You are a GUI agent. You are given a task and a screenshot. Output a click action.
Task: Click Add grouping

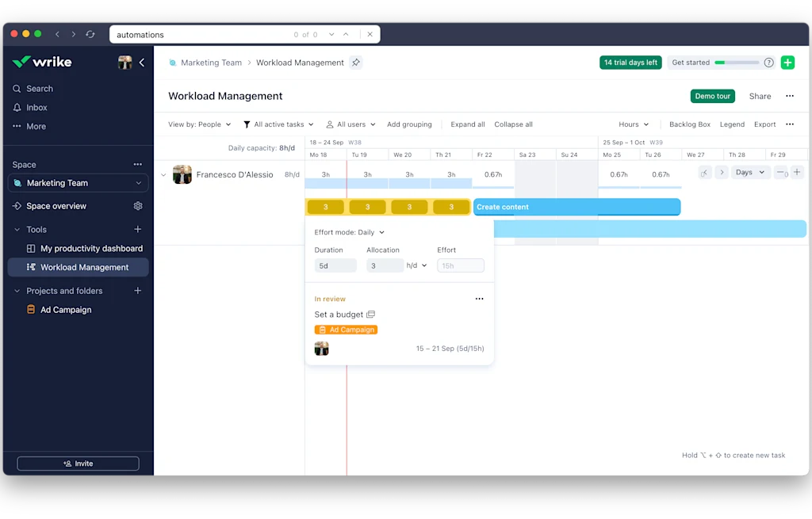pos(409,124)
